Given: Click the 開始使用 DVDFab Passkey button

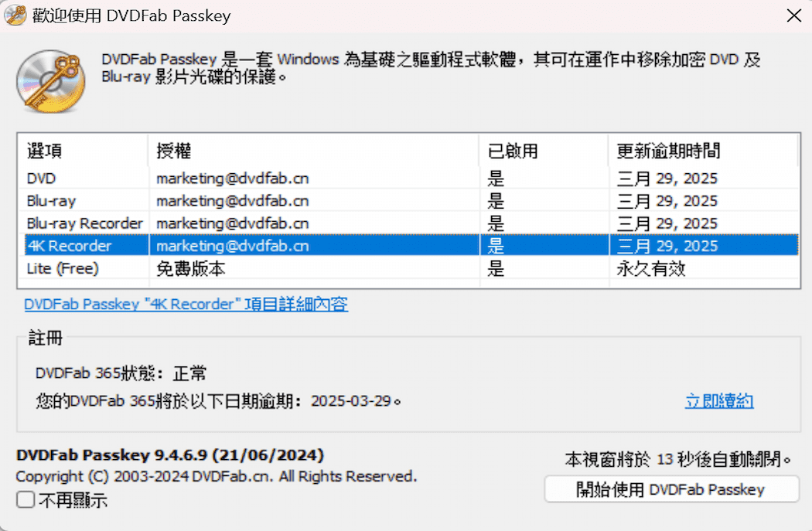Looking at the screenshot, I should pos(671,489).
